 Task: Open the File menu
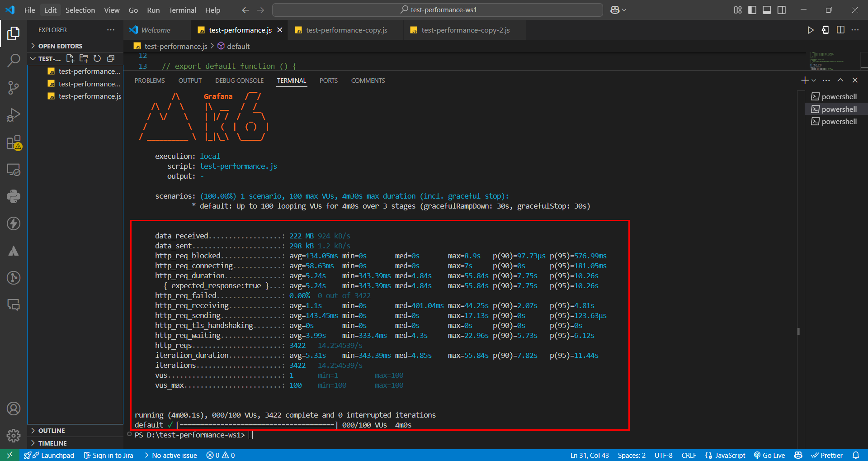[30, 10]
